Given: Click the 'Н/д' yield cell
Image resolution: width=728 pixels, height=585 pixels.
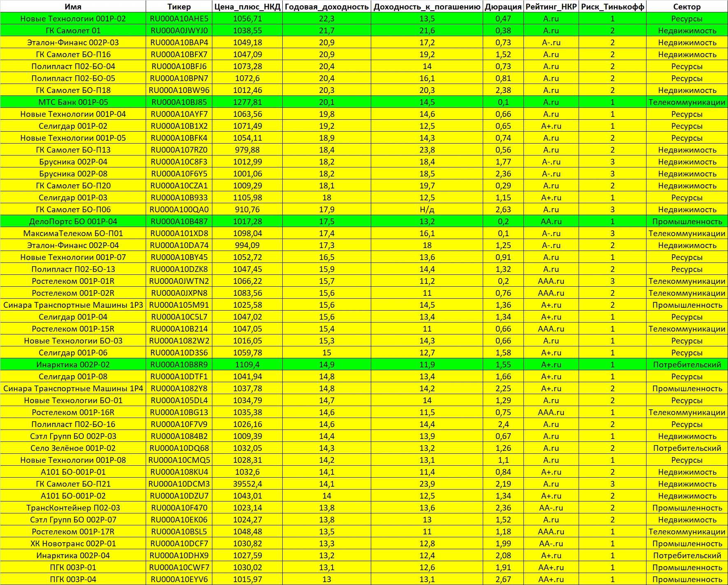Looking at the screenshot, I should coord(427,209).
